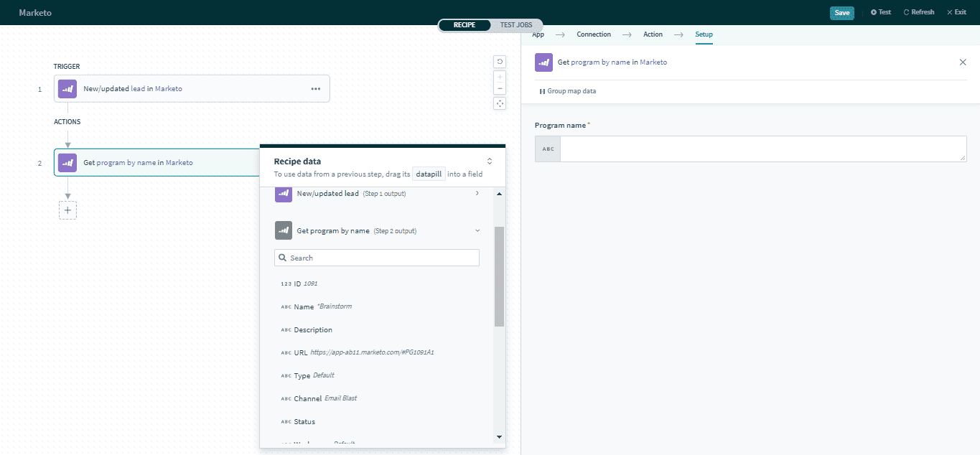Go to the Action step tab

[653, 34]
